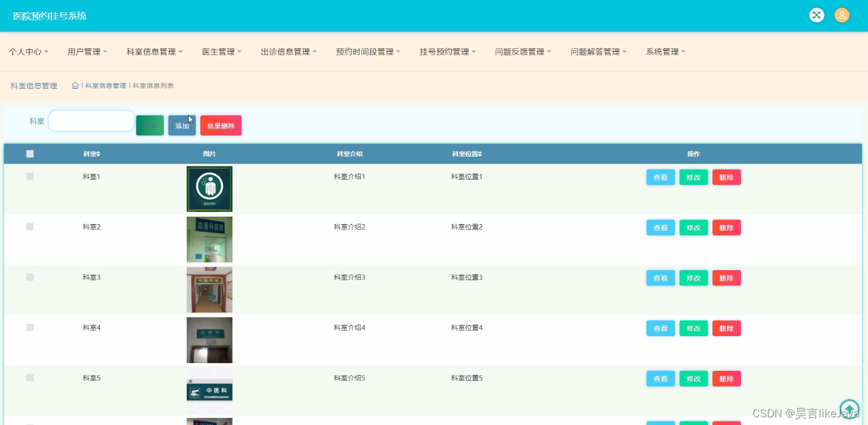Expand 预约时间段管理 dropdown menu

tap(368, 52)
